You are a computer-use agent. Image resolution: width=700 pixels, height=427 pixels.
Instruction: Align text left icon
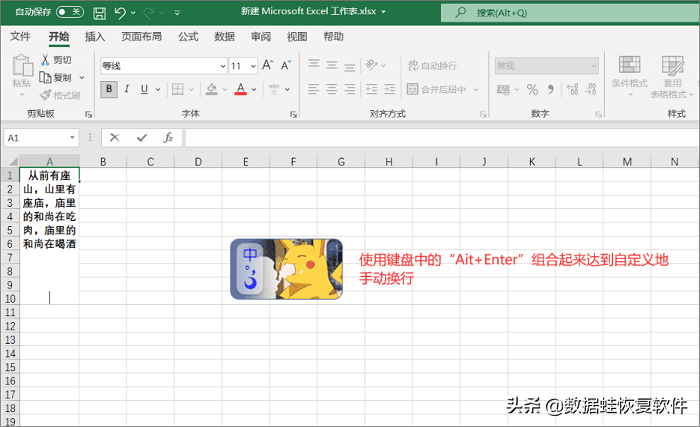point(314,89)
